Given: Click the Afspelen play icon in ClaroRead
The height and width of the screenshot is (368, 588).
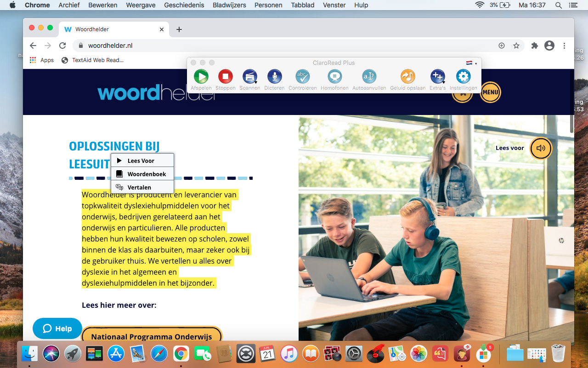Looking at the screenshot, I should [x=201, y=77].
